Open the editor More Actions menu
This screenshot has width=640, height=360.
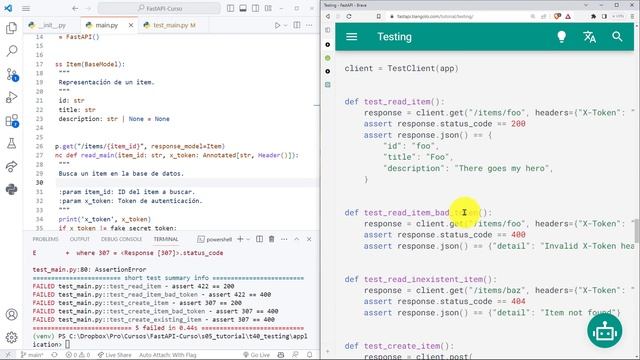pyautogui.click(x=309, y=25)
